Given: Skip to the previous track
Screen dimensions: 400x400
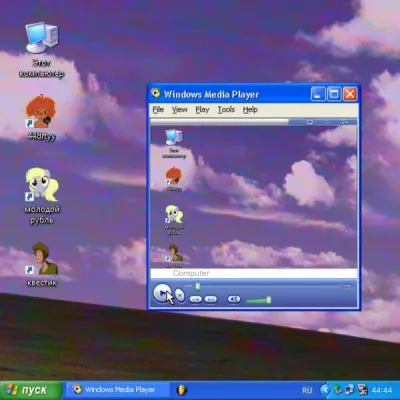Looking at the screenshot, I should point(196,299).
